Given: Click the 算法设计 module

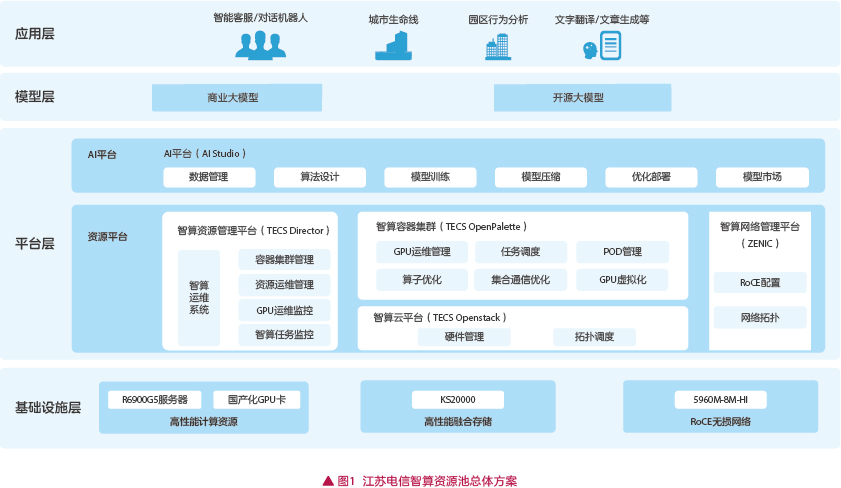Looking at the screenshot, I should click(320, 177).
